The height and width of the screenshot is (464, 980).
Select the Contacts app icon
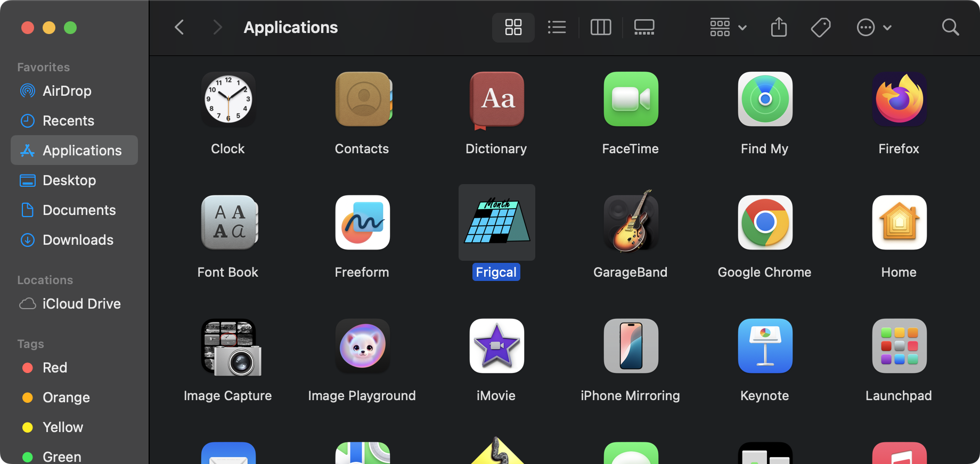click(363, 99)
